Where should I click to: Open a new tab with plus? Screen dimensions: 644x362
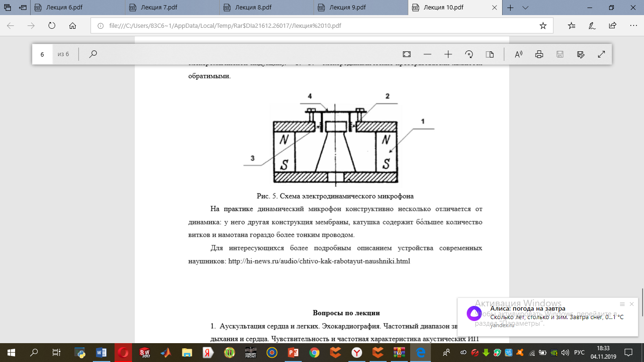(x=510, y=8)
